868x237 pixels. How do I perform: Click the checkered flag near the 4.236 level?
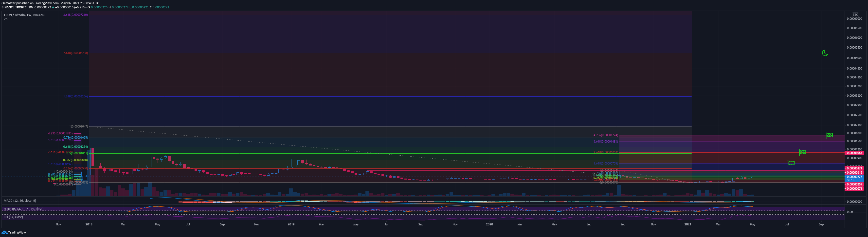coord(829,135)
